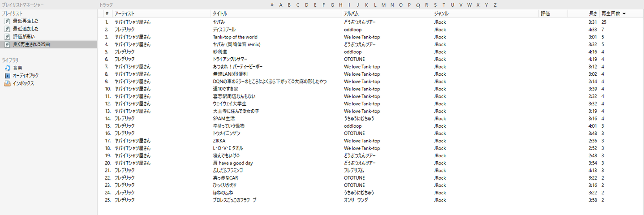Click the 最近再生した playlist icon
The height and width of the screenshot is (215, 644).
coord(7,21)
